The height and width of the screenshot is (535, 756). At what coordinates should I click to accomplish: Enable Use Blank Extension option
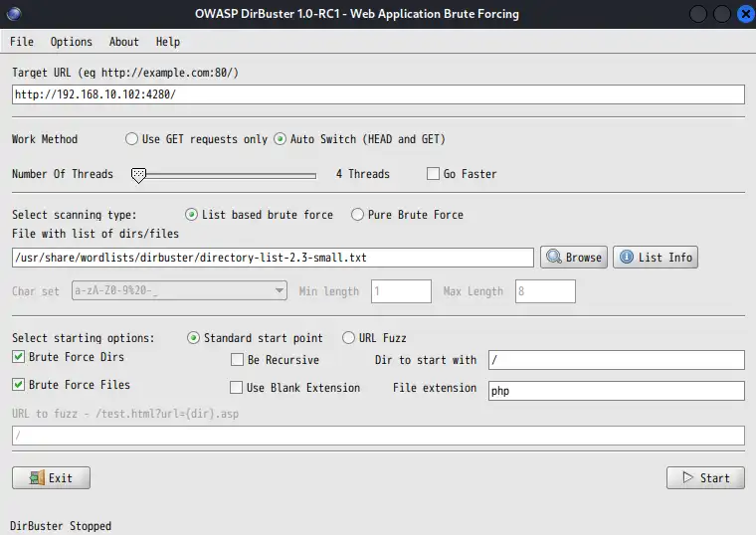click(x=237, y=388)
